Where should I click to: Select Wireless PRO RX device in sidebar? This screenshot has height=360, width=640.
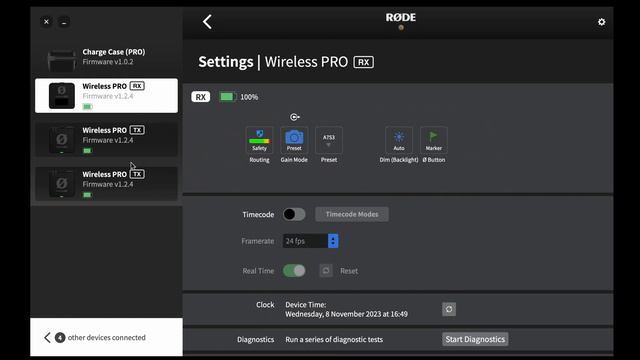point(106,96)
